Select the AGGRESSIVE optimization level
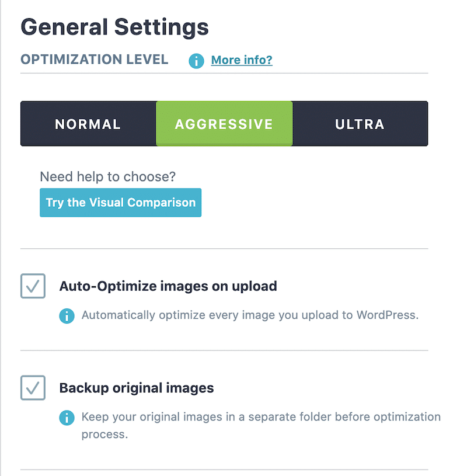This screenshot has width=467, height=476. tap(224, 124)
